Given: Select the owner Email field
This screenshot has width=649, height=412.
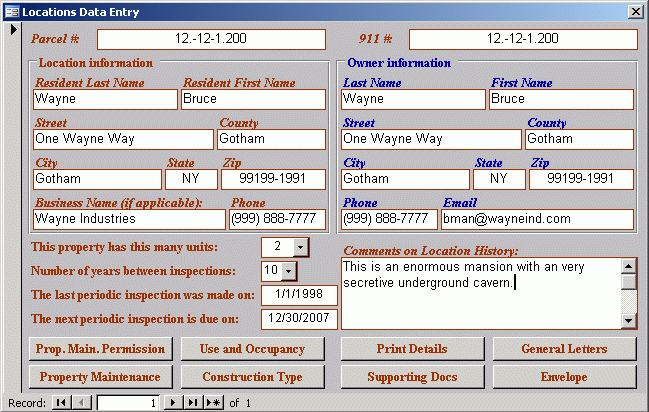Looking at the screenshot, I should [537, 219].
